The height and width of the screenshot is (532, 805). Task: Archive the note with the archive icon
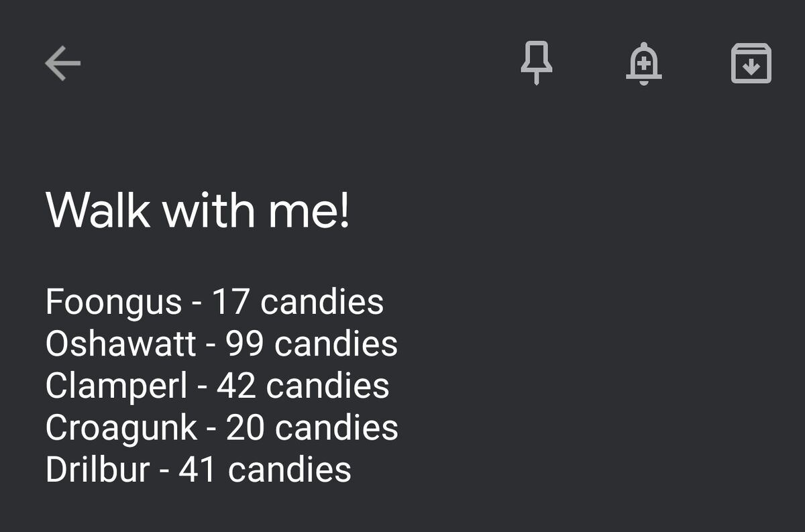pyautogui.click(x=751, y=64)
